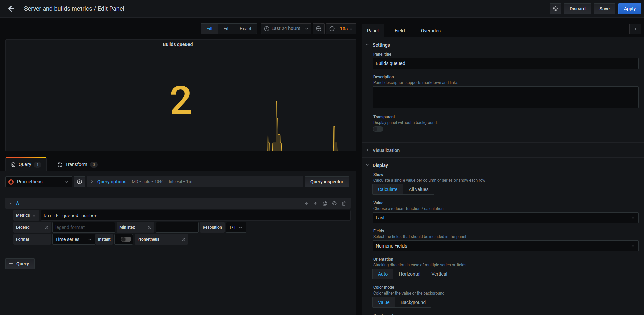Open Format Time series dropdown

point(73,239)
